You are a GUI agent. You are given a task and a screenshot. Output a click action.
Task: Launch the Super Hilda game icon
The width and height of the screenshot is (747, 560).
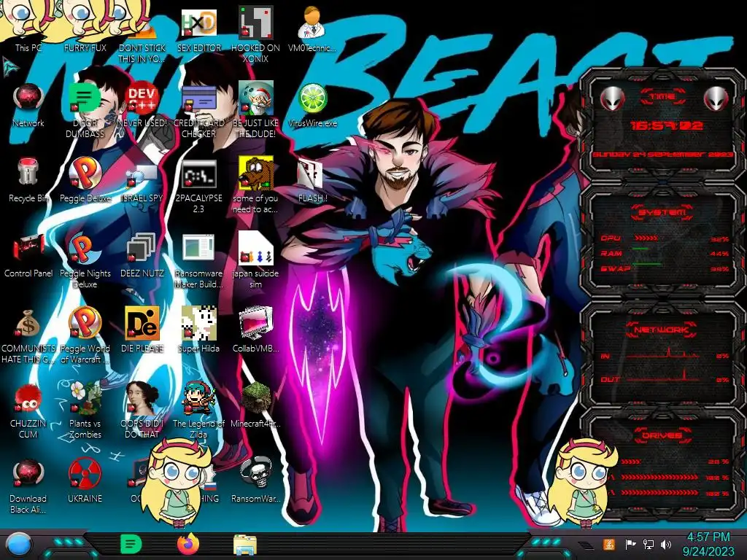click(x=198, y=330)
